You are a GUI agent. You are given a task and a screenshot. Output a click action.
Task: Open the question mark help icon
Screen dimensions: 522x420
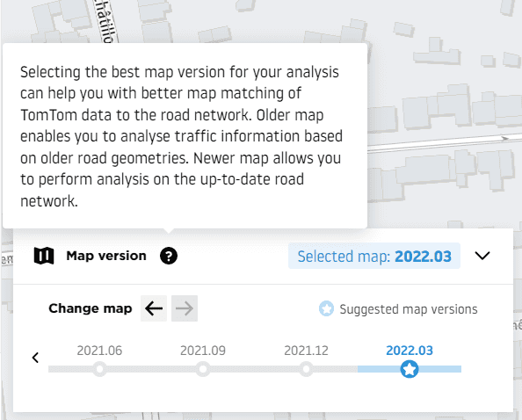click(169, 256)
